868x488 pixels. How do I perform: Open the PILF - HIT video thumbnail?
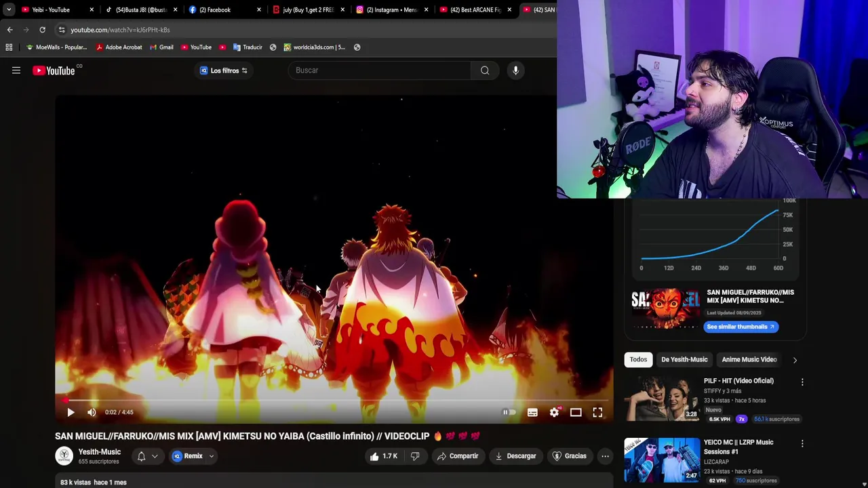point(662,399)
